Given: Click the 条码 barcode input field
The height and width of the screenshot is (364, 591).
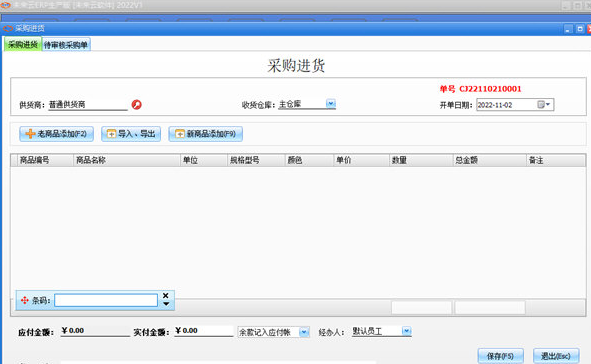Looking at the screenshot, I should pos(106,300).
